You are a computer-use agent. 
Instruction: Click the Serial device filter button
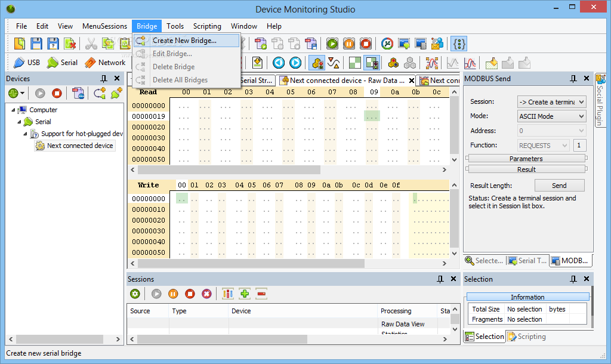tap(62, 63)
